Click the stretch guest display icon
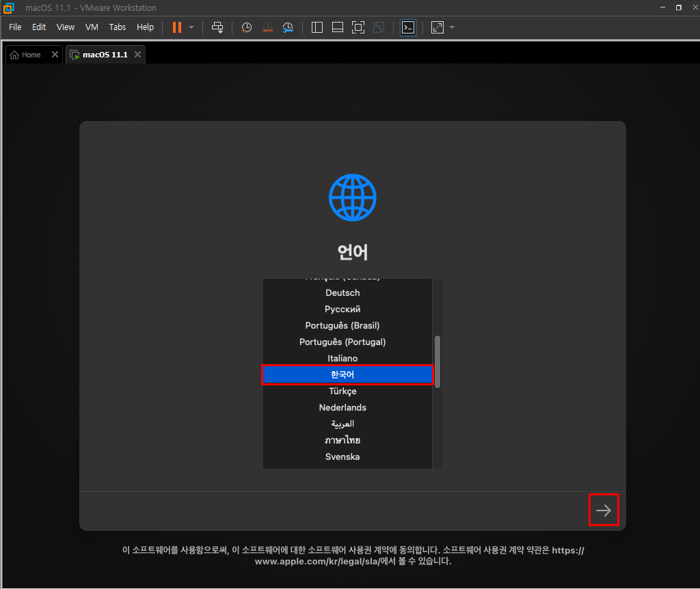 click(437, 27)
